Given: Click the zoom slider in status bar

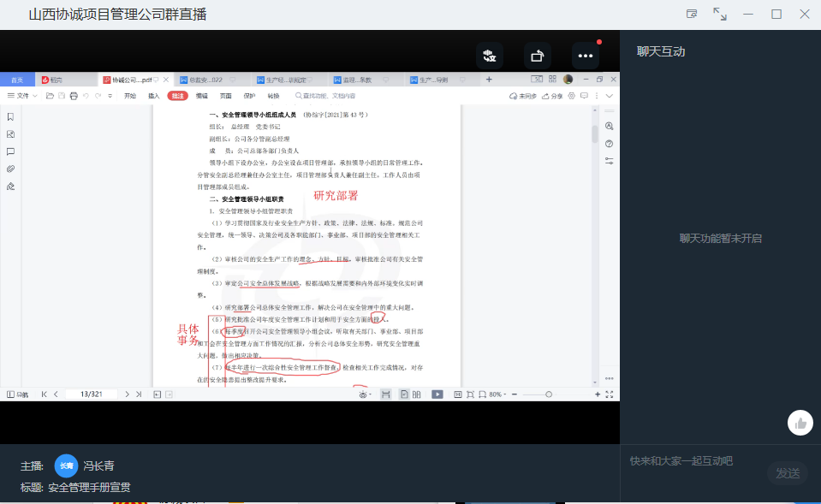Looking at the screenshot, I should pos(549,394).
